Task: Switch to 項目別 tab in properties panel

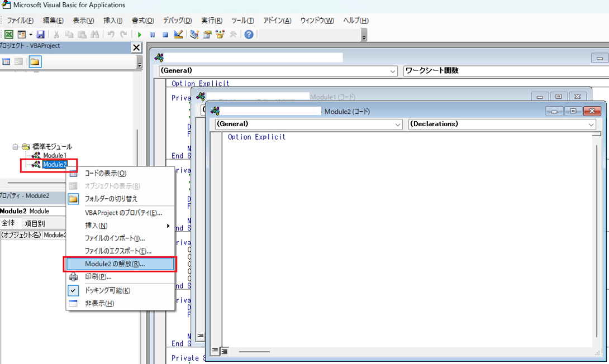Action: 35,223
